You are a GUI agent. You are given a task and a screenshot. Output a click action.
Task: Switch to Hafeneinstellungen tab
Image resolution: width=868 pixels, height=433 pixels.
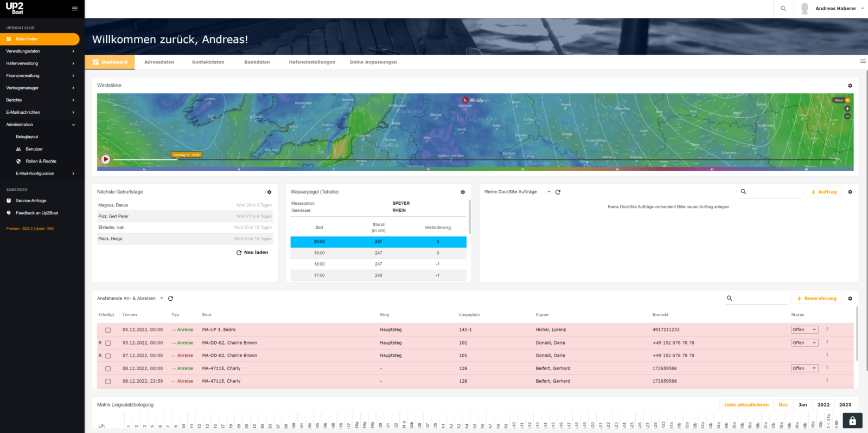(x=312, y=62)
